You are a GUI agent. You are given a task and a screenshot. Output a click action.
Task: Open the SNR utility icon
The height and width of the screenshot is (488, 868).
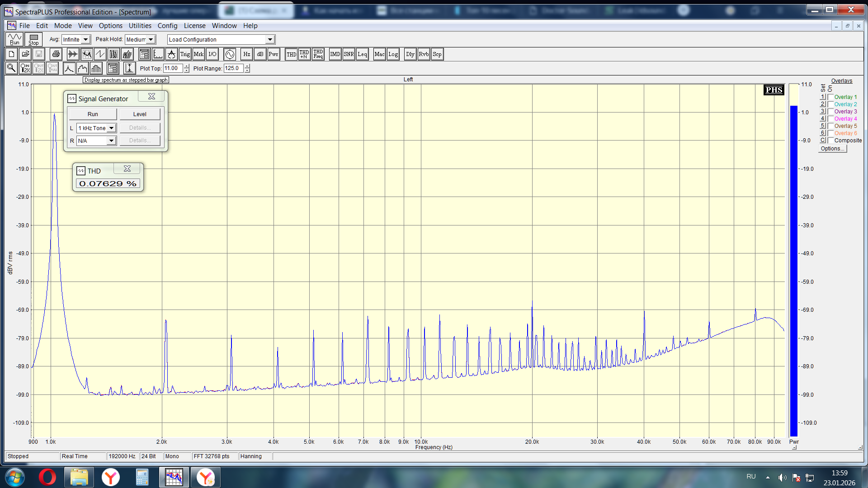(x=349, y=54)
